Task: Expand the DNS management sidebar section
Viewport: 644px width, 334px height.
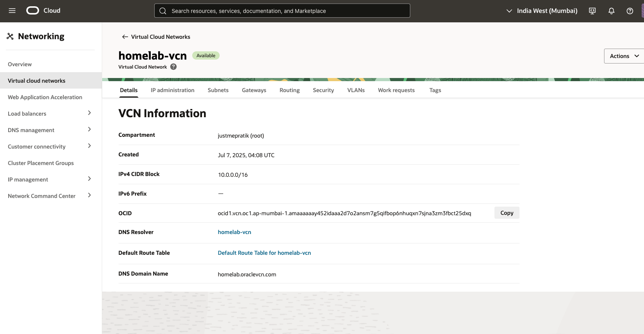Action: pyautogui.click(x=89, y=130)
